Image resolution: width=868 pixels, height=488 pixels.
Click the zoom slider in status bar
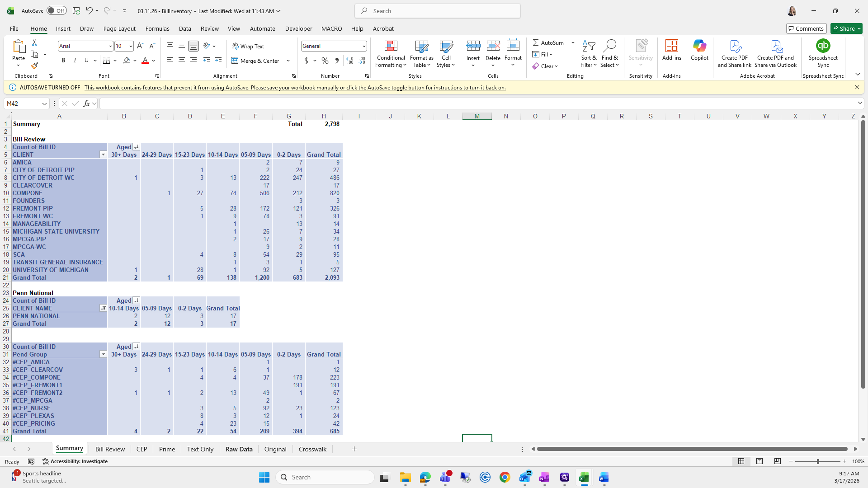pyautogui.click(x=817, y=461)
